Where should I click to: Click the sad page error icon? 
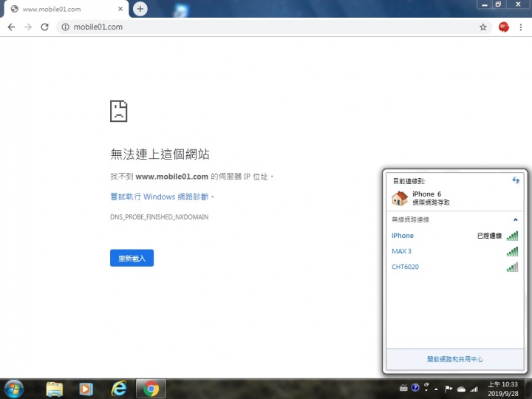coord(119,111)
